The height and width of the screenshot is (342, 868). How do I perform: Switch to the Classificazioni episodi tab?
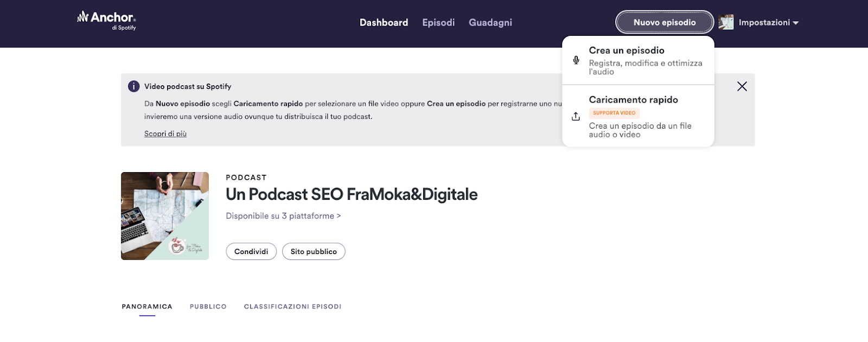coord(293,307)
